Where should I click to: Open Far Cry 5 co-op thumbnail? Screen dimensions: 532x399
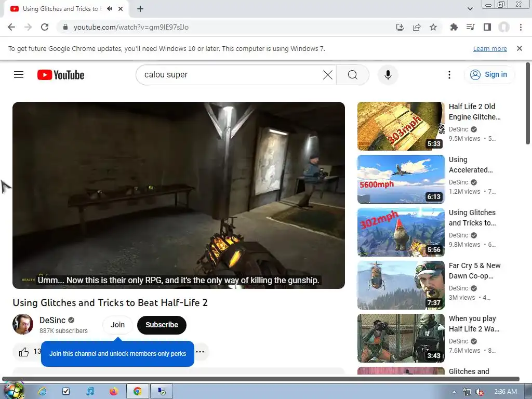coord(401,285)
